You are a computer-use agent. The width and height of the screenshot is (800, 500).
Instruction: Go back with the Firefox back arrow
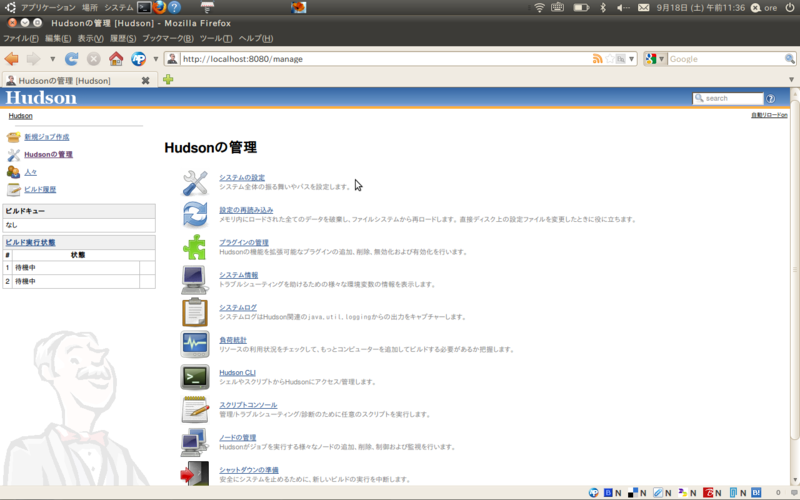[11, 59]
